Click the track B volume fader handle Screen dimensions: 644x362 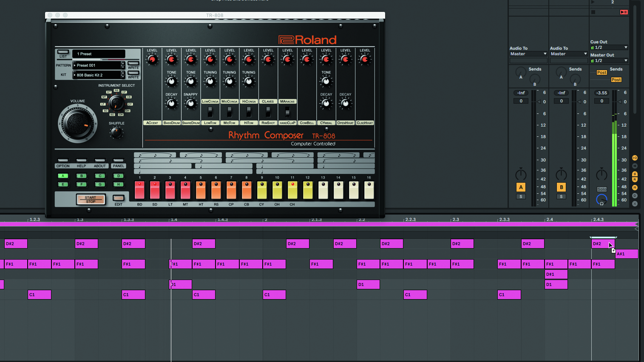[x=579, y=102]
